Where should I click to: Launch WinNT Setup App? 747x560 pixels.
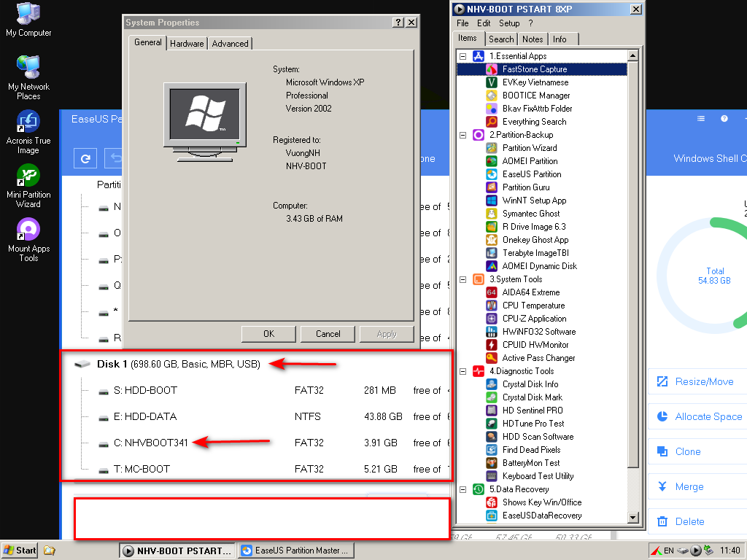[534, 201]
